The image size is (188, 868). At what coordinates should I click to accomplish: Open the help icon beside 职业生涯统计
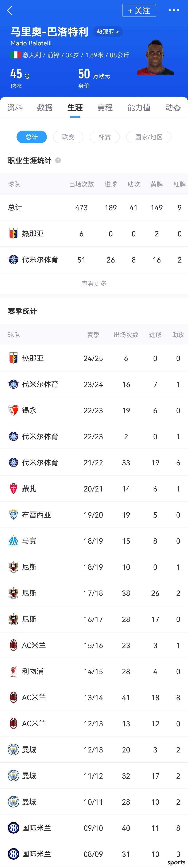tap(58, 160)
